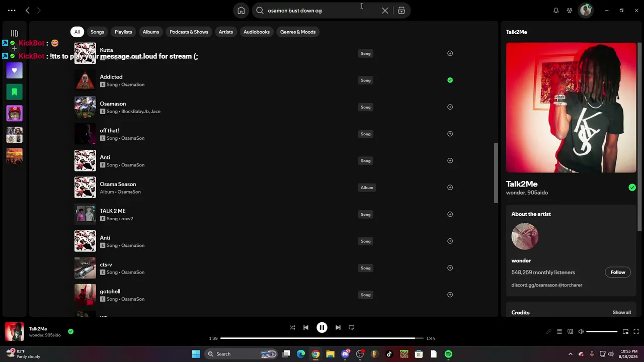Viewport: 644px width, 362px height.
Task: Open the Browse icon beside search
Action: coord(401,10)
